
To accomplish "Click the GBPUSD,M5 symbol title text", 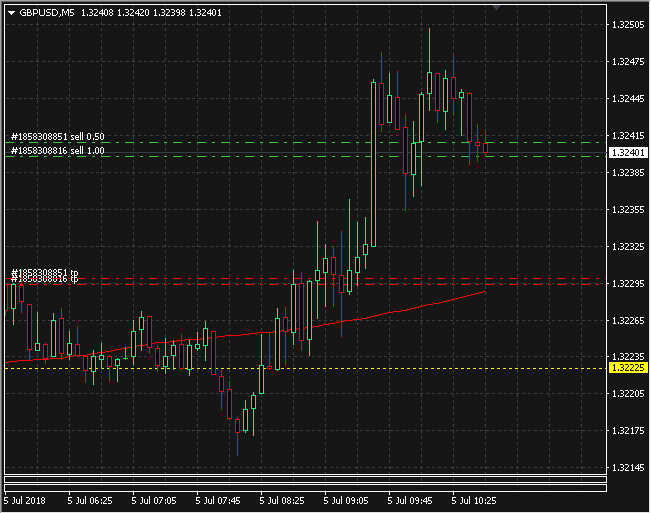I will tap(46, 13).
